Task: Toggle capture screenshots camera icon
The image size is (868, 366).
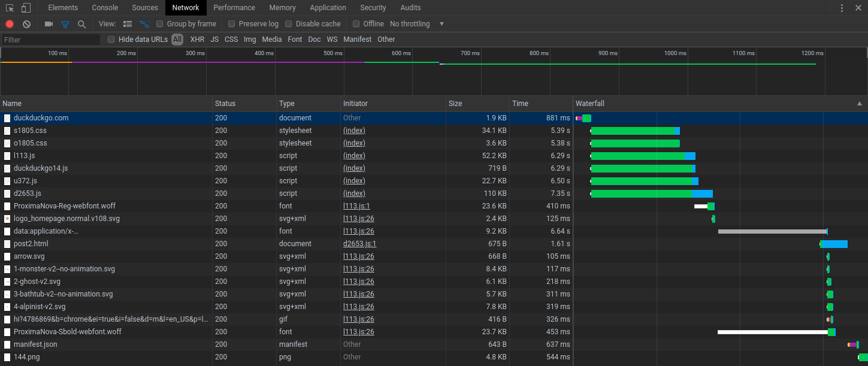Action: coord(49,24)
